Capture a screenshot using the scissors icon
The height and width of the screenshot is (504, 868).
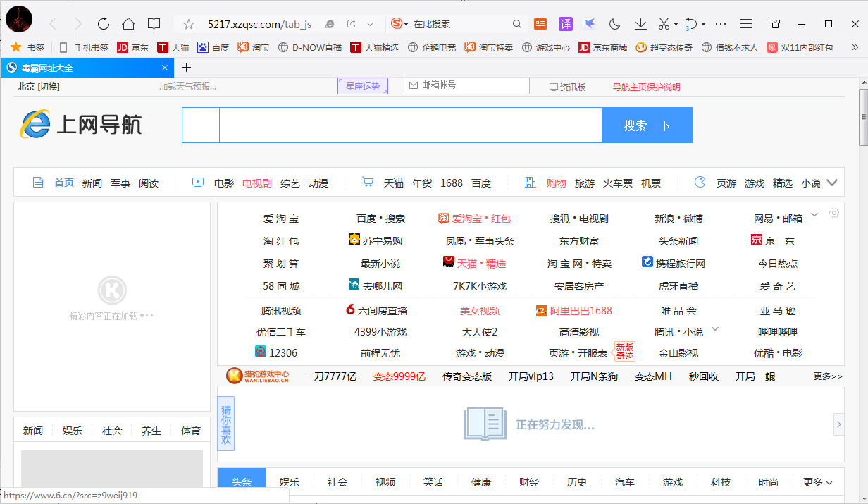[663, 23]
